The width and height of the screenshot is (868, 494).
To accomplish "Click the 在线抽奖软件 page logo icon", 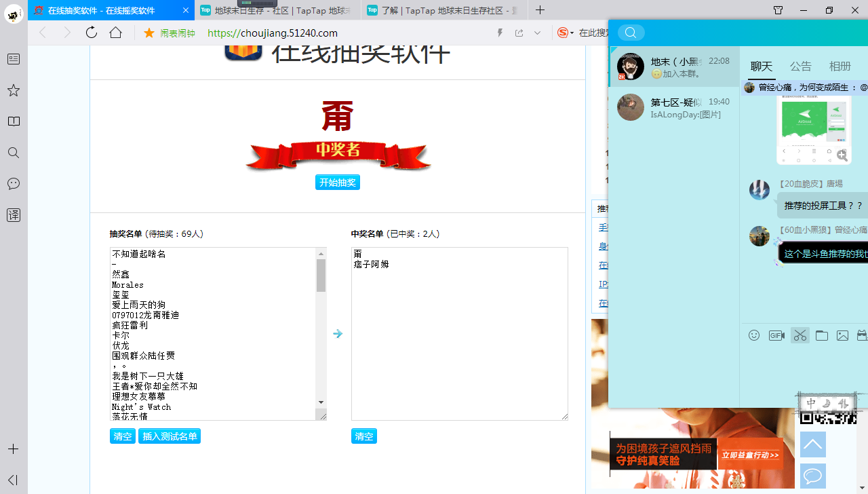I will pyautogui.click(x=243, y=52).
